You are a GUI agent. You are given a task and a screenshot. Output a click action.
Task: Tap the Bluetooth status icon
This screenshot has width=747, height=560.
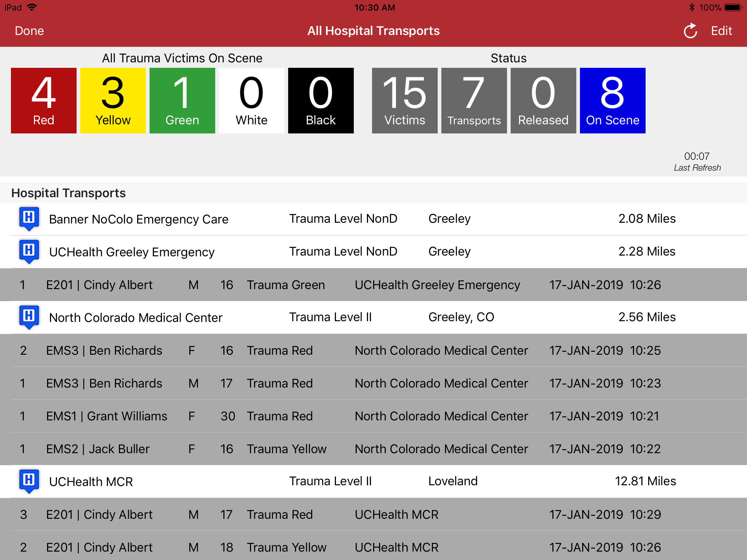pos(692,8)
